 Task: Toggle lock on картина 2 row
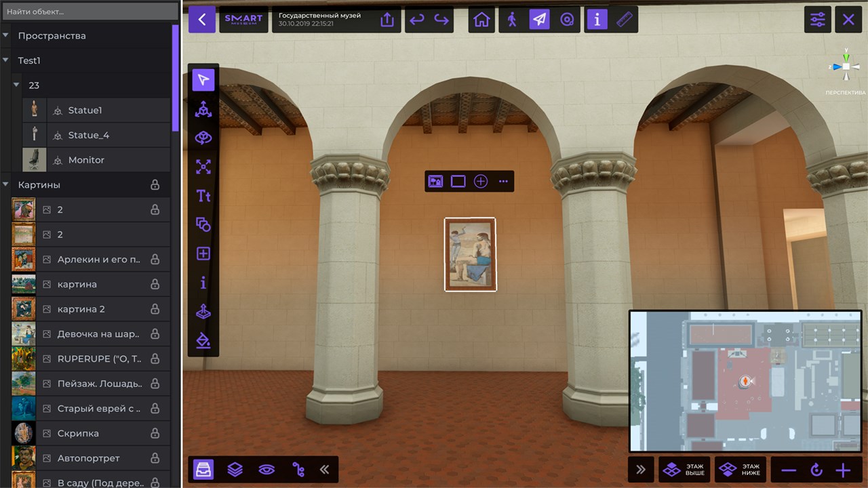point(155,309)
